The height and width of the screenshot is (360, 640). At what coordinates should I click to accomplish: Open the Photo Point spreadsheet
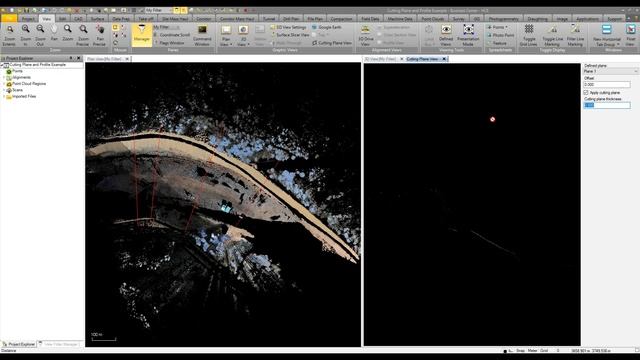(501, 36)
